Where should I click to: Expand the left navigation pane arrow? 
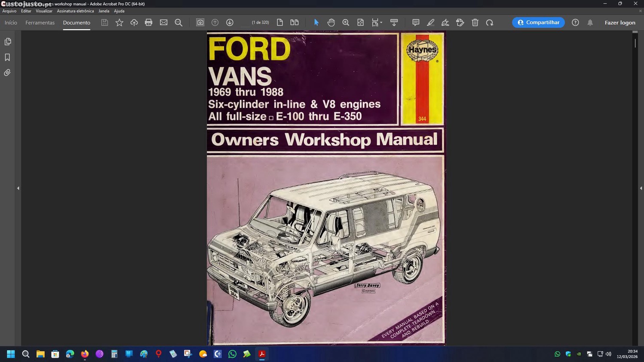(18, 188)
